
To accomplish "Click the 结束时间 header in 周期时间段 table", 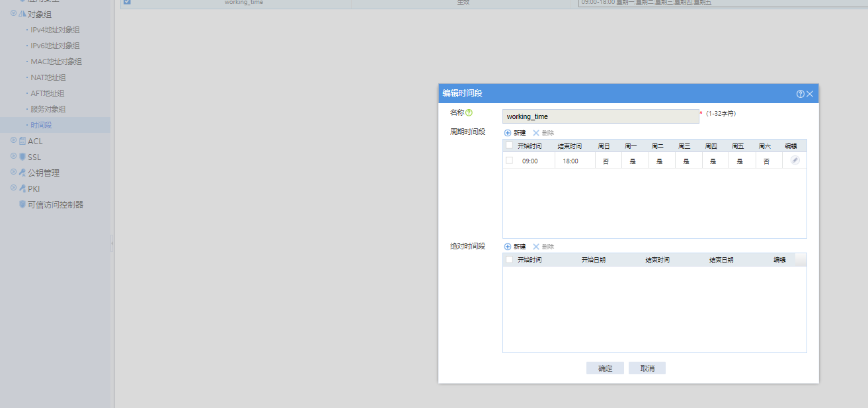I will pos(570,145).
